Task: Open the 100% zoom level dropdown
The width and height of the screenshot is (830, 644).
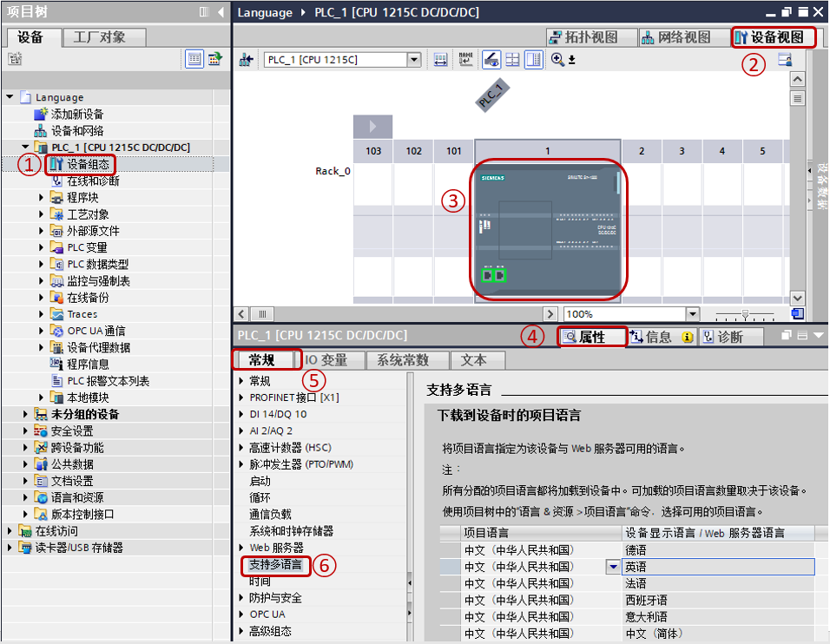Action: pos(693,314)
